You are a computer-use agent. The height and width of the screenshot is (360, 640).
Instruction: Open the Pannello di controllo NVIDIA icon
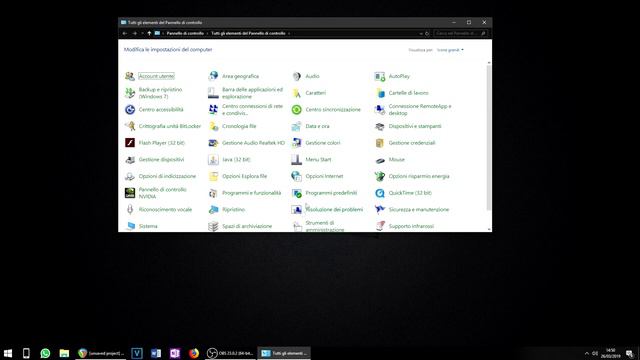pos(130,193)
